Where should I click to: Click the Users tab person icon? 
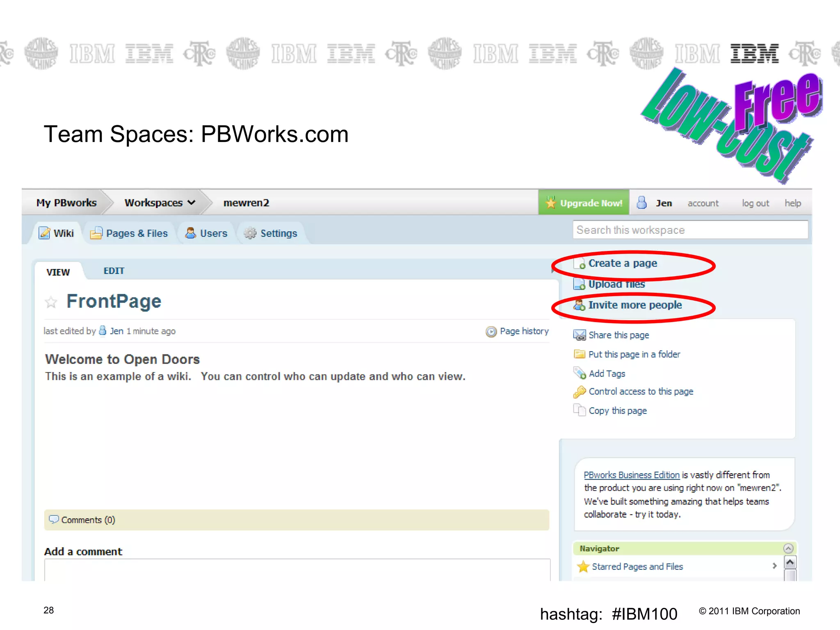190,233
